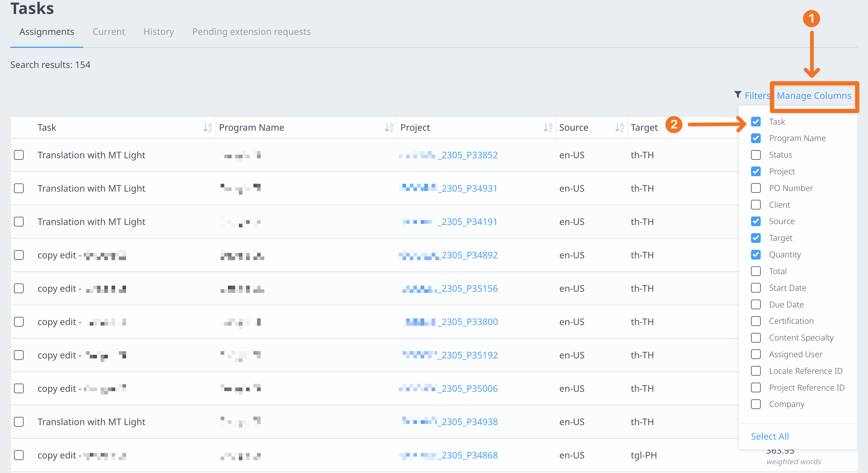
Task: Open the History tab
Action: pyautogui.click(x=159, y=32)
